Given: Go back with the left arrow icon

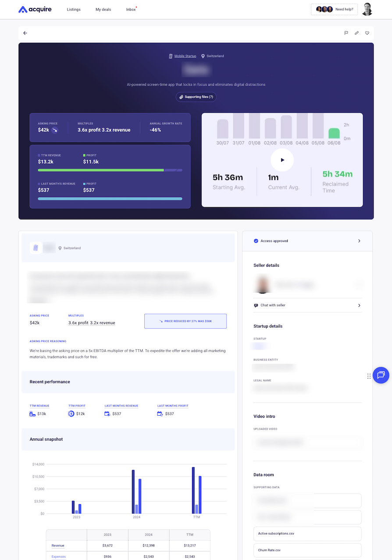Looking at the screenshot, I should (25, 33).
